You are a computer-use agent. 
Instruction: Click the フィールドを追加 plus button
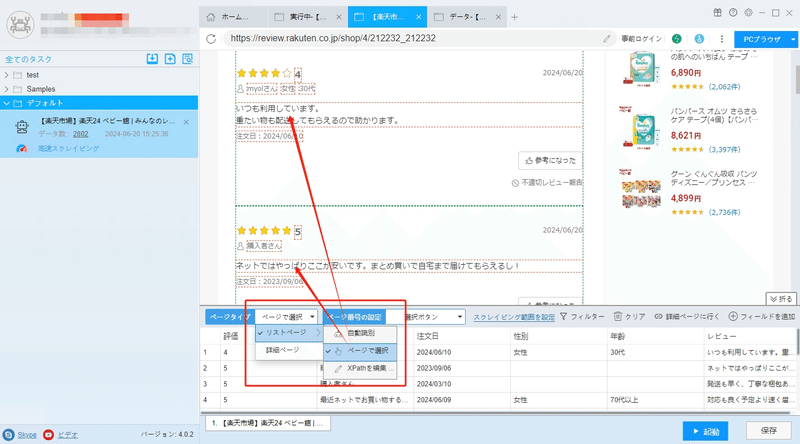(x=762, y=316)
